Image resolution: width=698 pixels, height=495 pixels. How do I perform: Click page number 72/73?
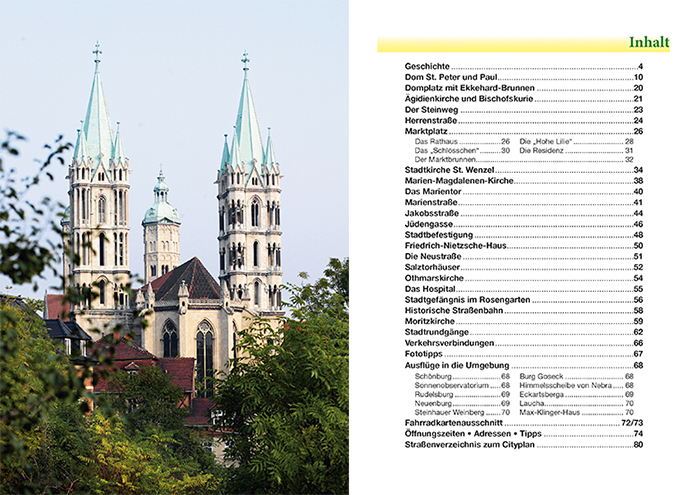632,423
